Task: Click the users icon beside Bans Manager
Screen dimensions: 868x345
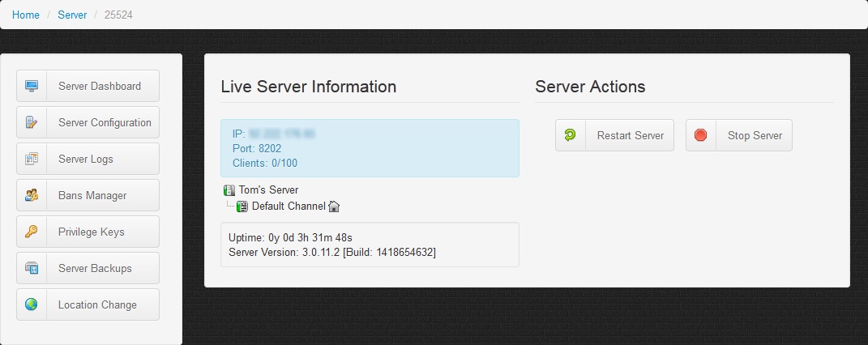Action: click(x=32, y=195)
